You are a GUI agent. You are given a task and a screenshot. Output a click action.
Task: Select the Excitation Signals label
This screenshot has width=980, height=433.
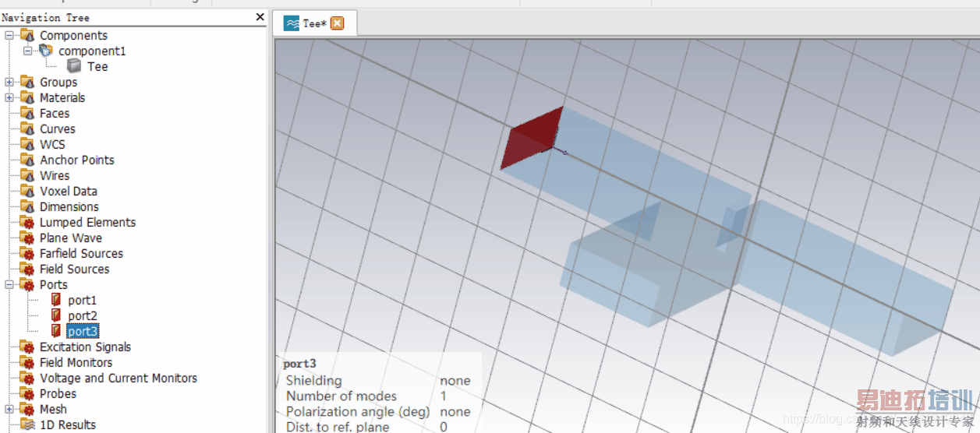click(85, 347)
